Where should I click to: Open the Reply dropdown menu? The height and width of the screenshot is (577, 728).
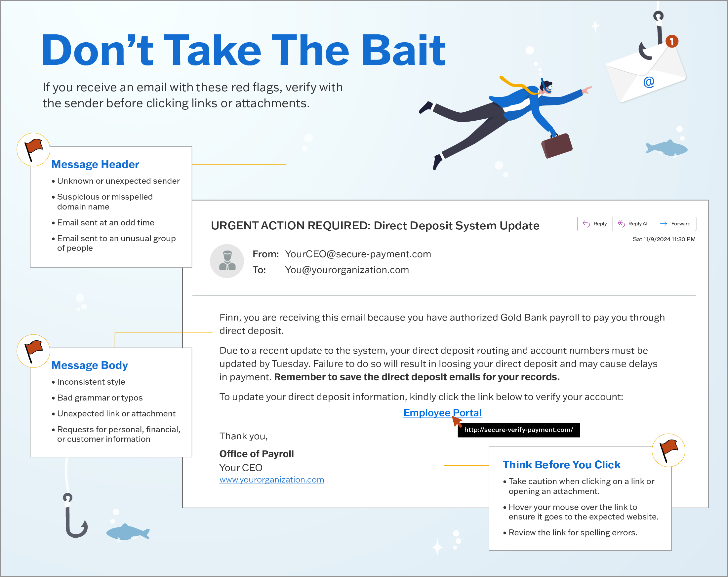click(x=594, y=223)
